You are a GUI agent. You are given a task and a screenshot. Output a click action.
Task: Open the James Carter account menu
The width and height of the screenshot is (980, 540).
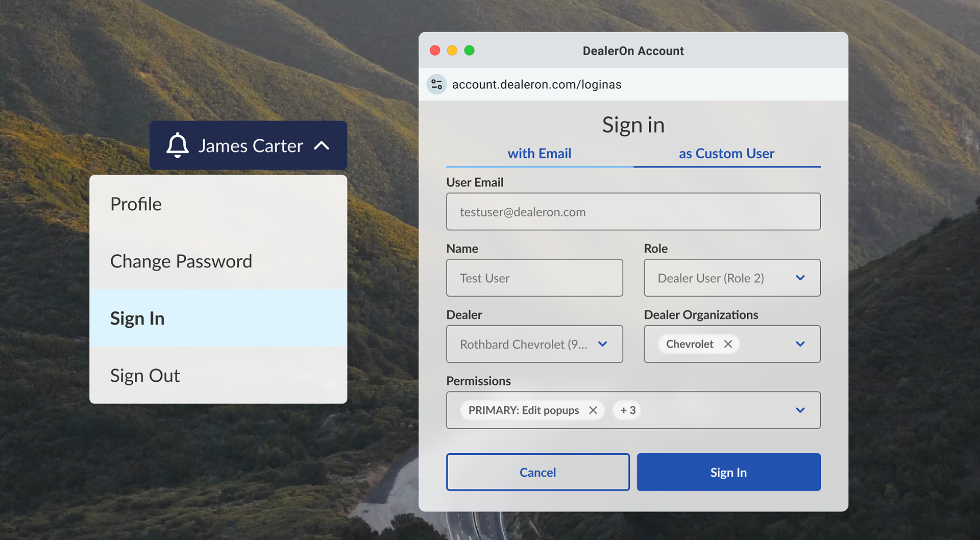pyautogui.click(x=248, y=145)
